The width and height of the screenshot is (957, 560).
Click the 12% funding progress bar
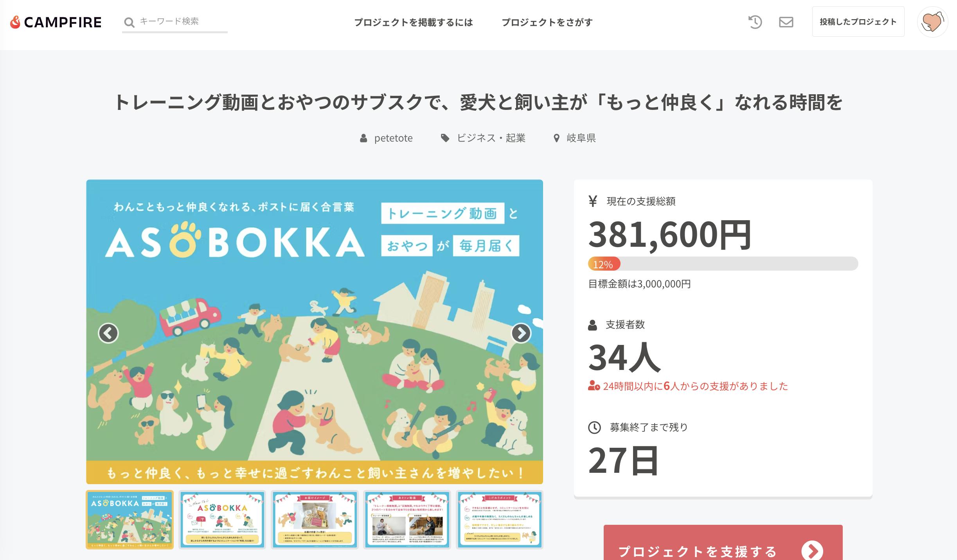pos(723,264)
